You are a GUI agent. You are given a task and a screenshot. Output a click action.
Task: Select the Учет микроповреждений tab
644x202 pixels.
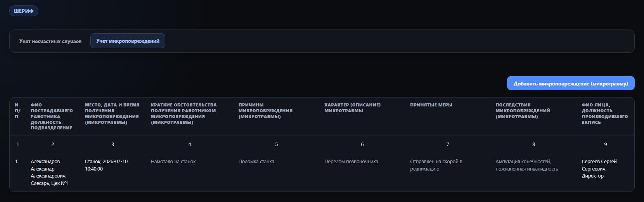click(128, 41)
